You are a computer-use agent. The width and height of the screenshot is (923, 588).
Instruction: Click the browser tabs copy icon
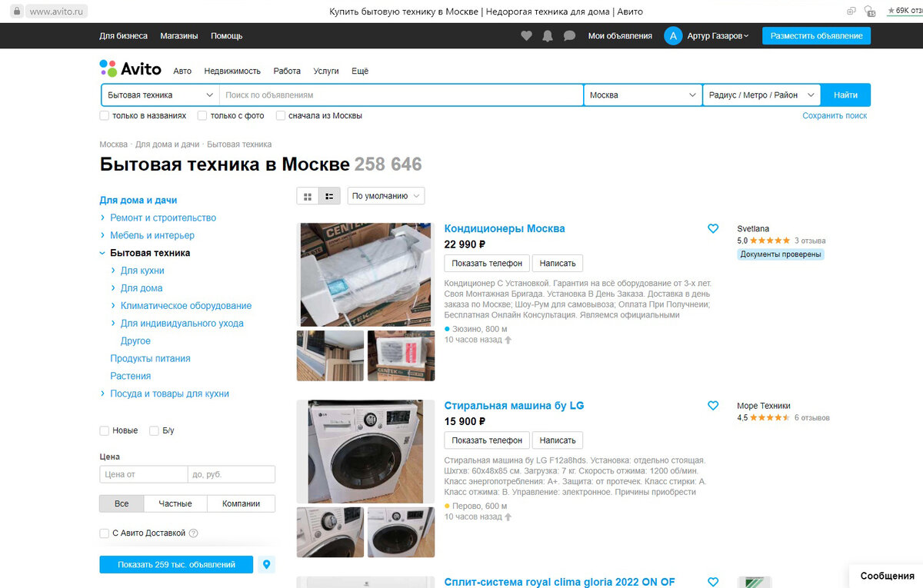pos(851,12)
